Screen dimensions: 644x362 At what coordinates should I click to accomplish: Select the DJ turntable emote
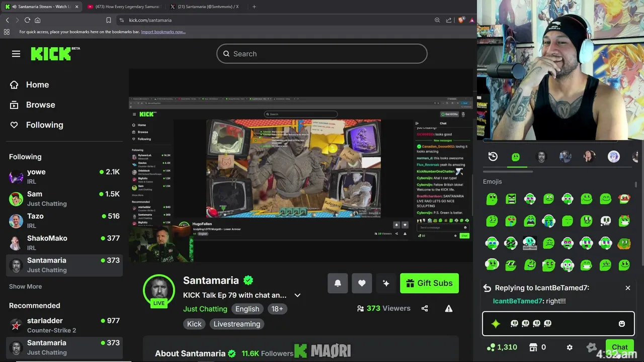(529, 243)
